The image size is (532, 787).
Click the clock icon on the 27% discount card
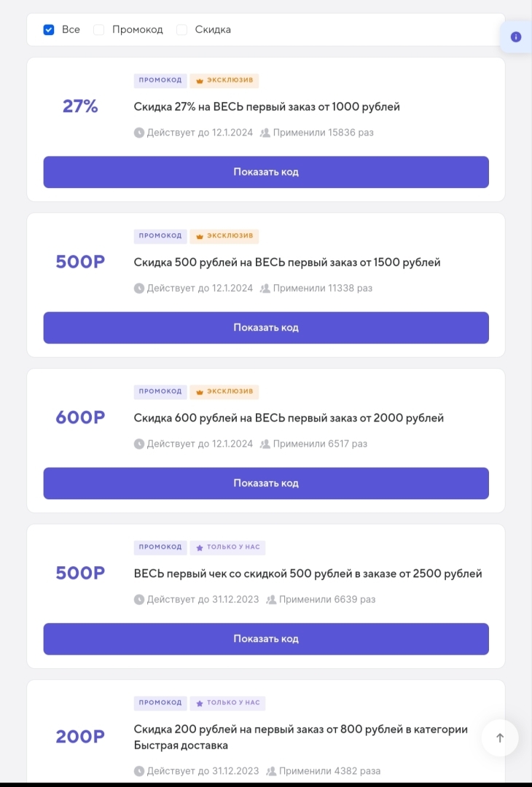(x=138, y=133)
